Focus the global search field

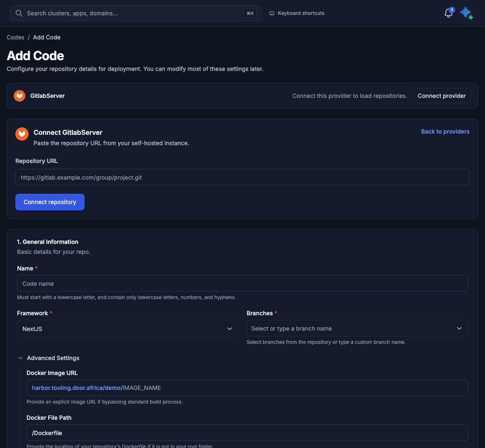(136, 13)
